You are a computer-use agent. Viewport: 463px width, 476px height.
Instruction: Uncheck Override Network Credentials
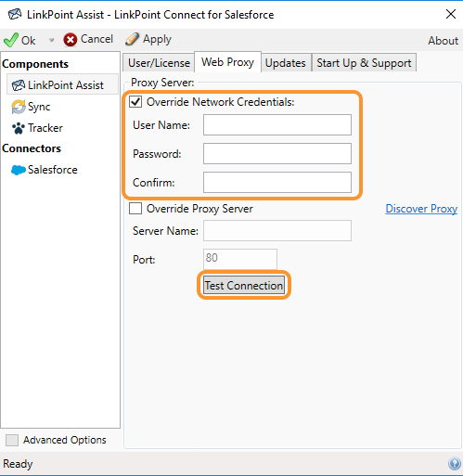tap(135, 102)
